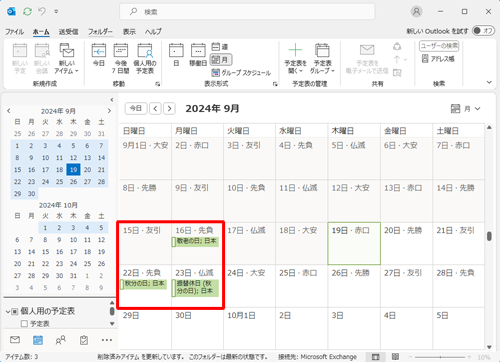500x362 pixels.
Task: Open 敬老の日 event on 16日
Action: tap(195, 241)
